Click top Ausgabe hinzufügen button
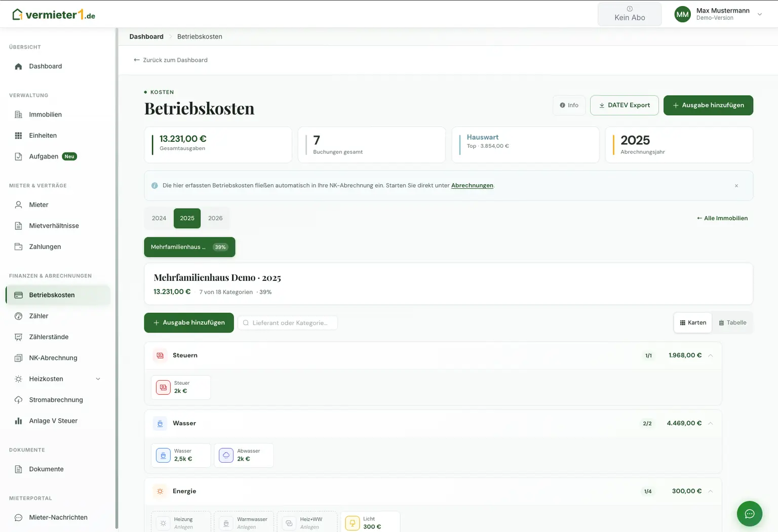778x532 pixels. [708, 105]
